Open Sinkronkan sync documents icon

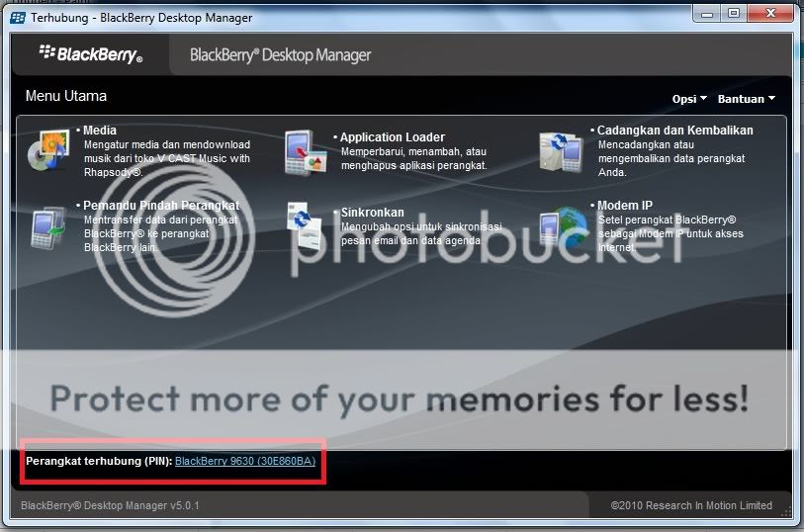point(304,225)
